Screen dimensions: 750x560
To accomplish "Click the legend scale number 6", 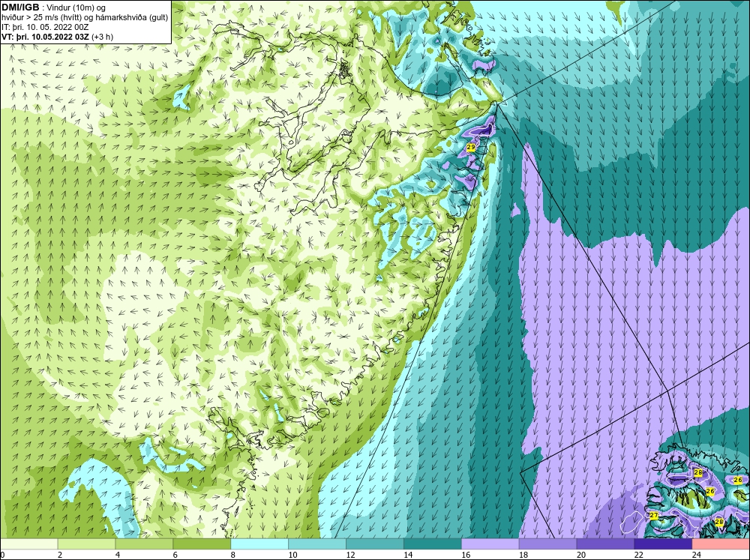I will pos(175,555).
